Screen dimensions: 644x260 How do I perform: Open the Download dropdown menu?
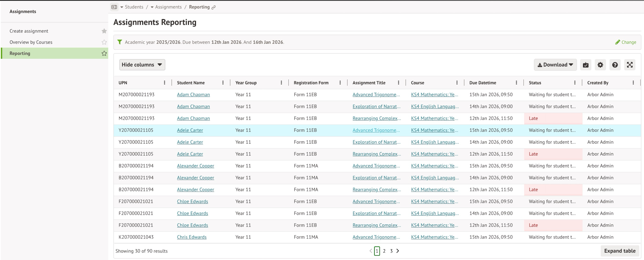pyautogui.click(x=555, y=65)
